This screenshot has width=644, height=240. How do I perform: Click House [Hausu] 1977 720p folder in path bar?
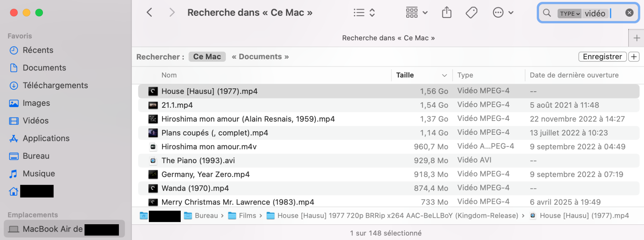pyautogui.click(x=392, y=216)
